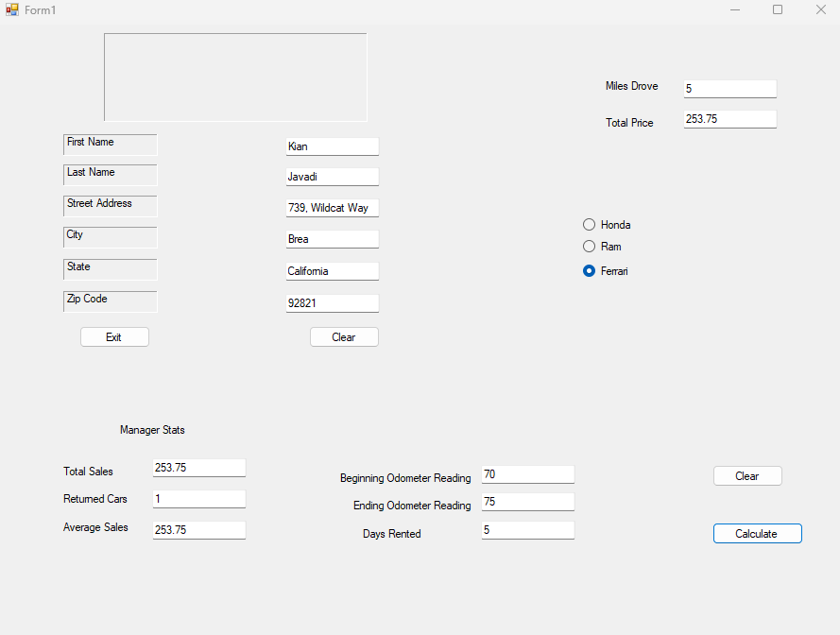Focus the Ending Odometer Reading field
Screen dimensions: 840x635
point(527,502)
